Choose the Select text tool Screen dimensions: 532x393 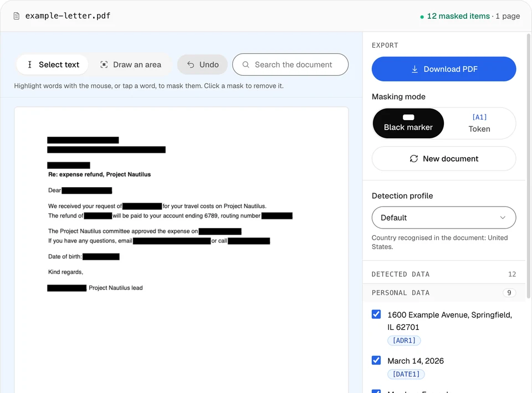point(52,64)
